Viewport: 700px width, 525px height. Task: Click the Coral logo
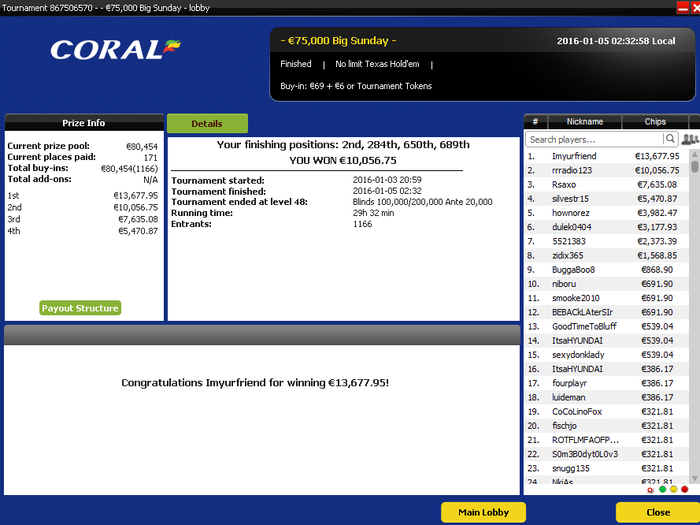tap(115, 49)
